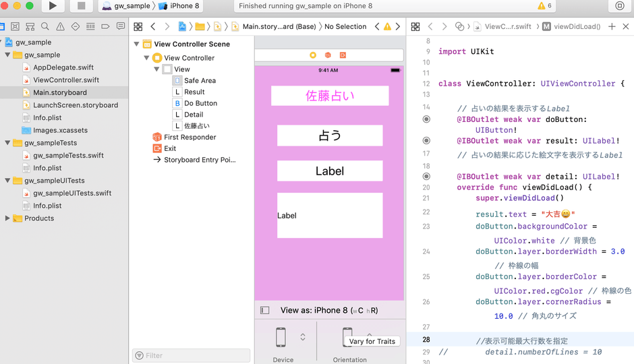Add a new assistant editor with plus
The width and height of the screenshot is (634, 364).
(612, 27)
